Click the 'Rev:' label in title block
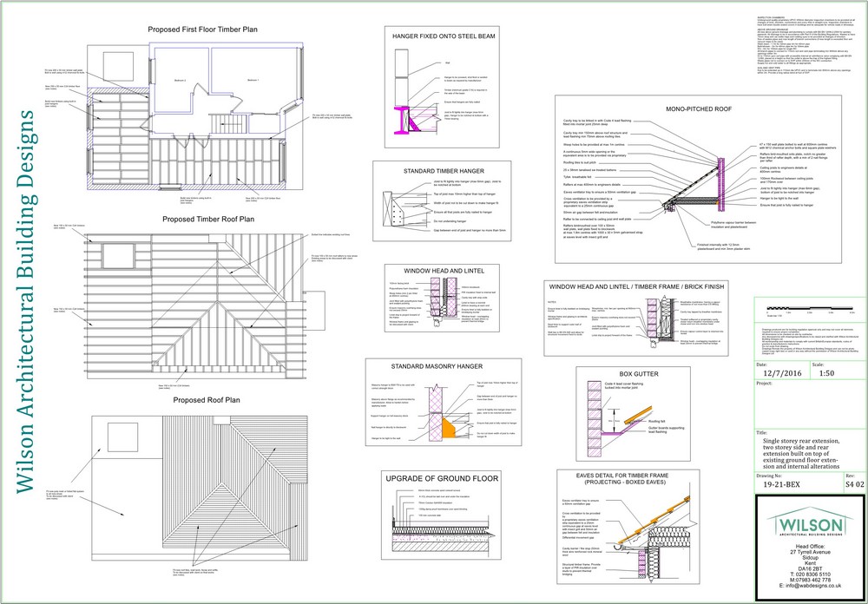This screenshot has width=868, height=604. [x=851, y=475]
